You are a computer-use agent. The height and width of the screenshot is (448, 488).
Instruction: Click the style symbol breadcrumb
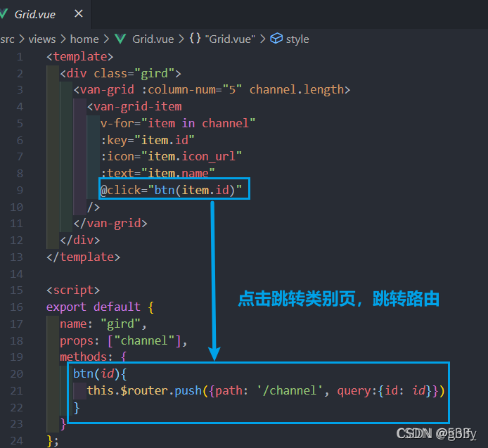[297, 39]
